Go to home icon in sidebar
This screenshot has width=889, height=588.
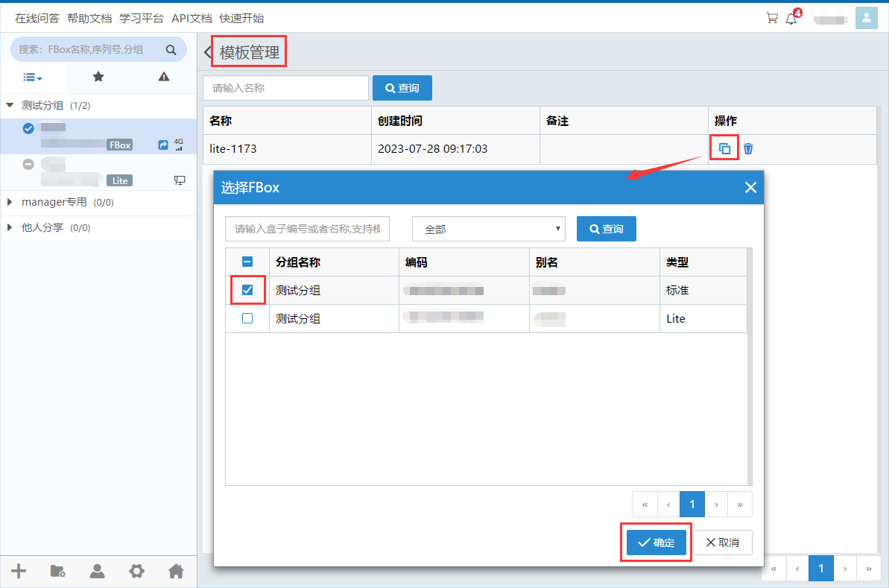(176, 571)
